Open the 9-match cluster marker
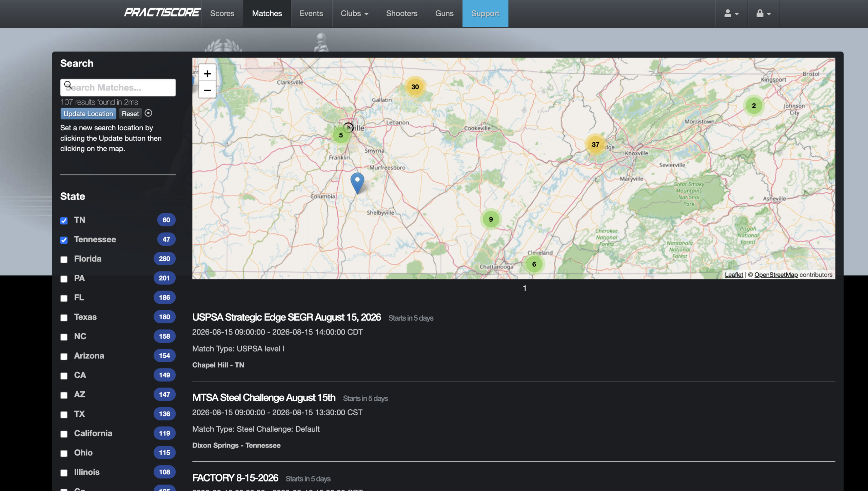 tap(491, 219)
